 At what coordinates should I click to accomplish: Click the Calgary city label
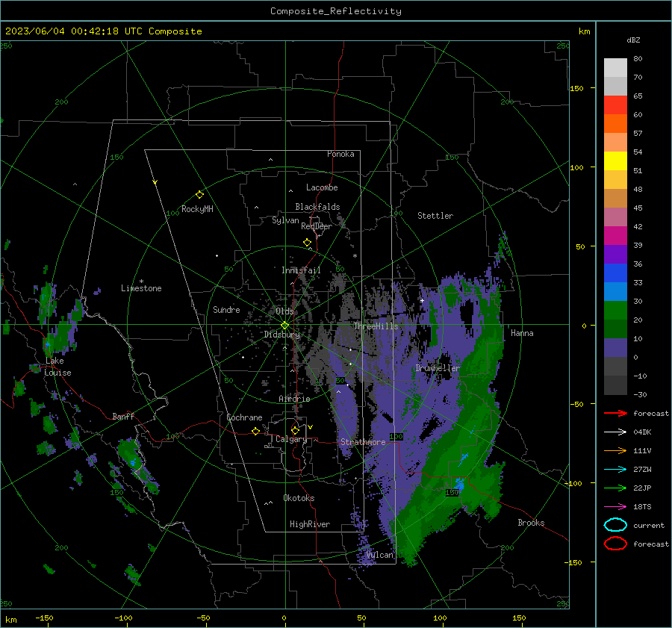291,439
